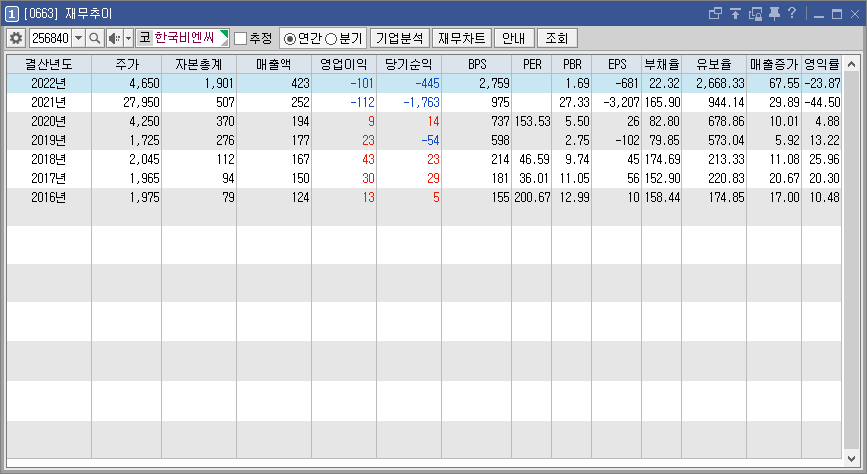This screenshot has height=474, width=867.
Task: Select the 2020년 row
Action: click(x=424, y=121)
